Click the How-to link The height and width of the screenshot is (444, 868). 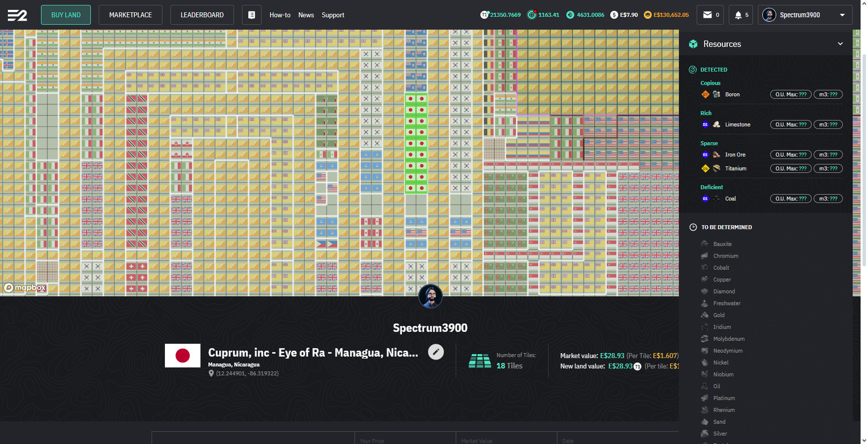[279, 15]
